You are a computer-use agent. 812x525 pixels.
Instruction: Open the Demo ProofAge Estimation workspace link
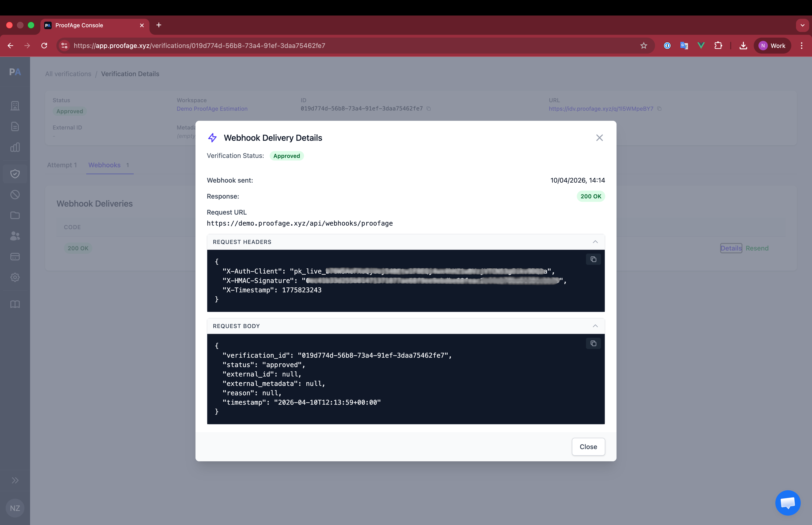pyautogui.click(x=212, y=109)
